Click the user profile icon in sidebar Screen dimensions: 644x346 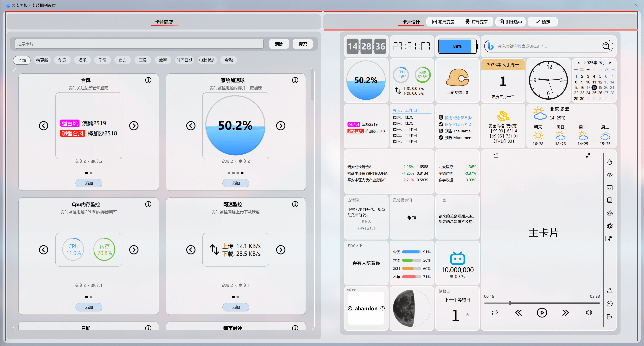(x=609, y=291)
